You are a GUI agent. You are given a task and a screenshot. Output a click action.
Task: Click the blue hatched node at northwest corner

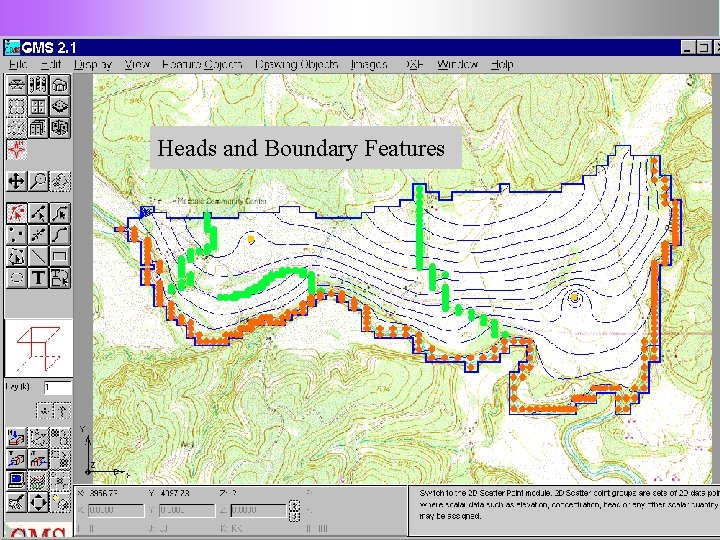pyautogui.click(x=146, y=212)
